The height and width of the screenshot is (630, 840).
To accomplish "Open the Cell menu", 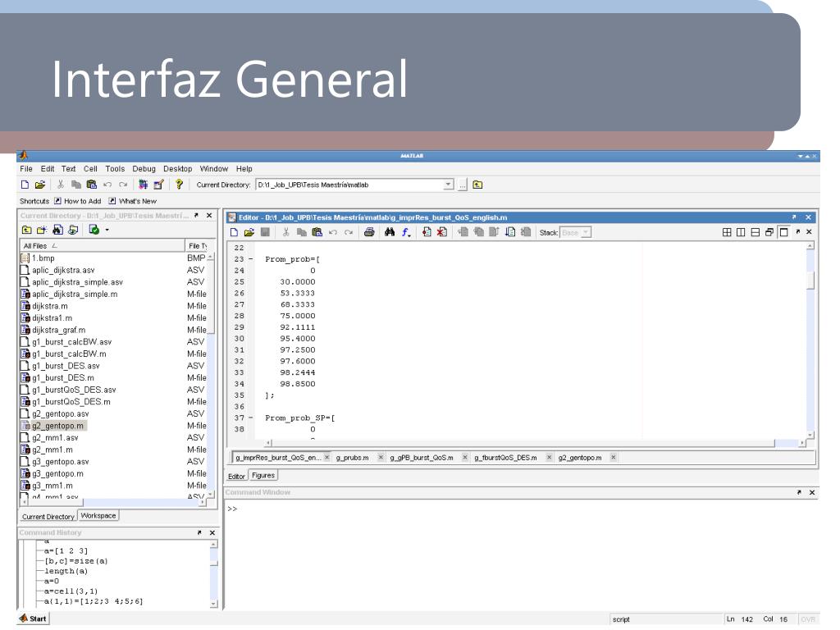I will coord(90,169).
